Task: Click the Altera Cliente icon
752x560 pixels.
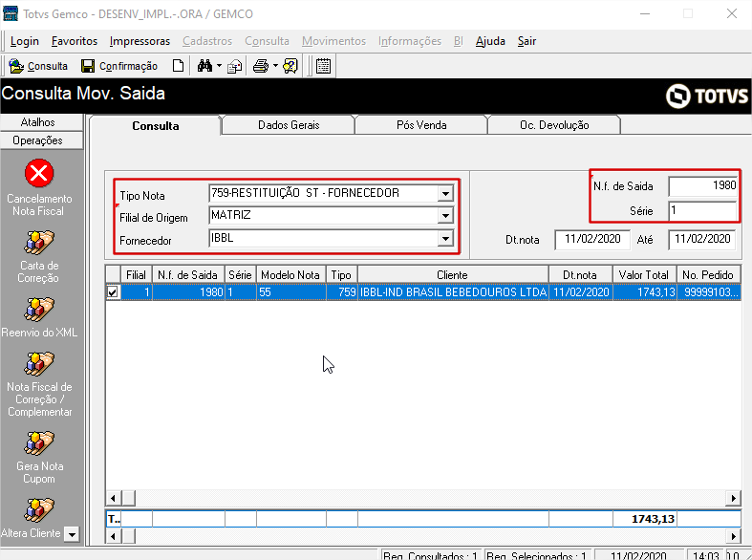Action: [x=39, y=510]
